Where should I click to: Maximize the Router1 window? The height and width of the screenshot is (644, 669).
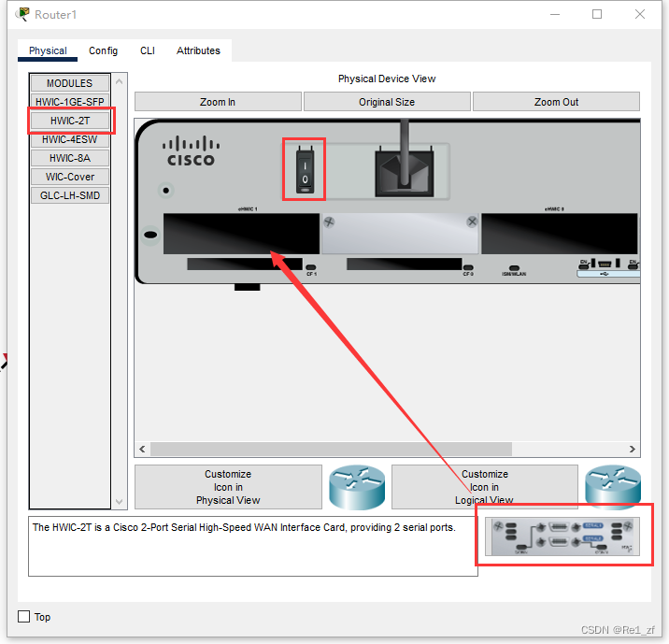pos(597,15)
